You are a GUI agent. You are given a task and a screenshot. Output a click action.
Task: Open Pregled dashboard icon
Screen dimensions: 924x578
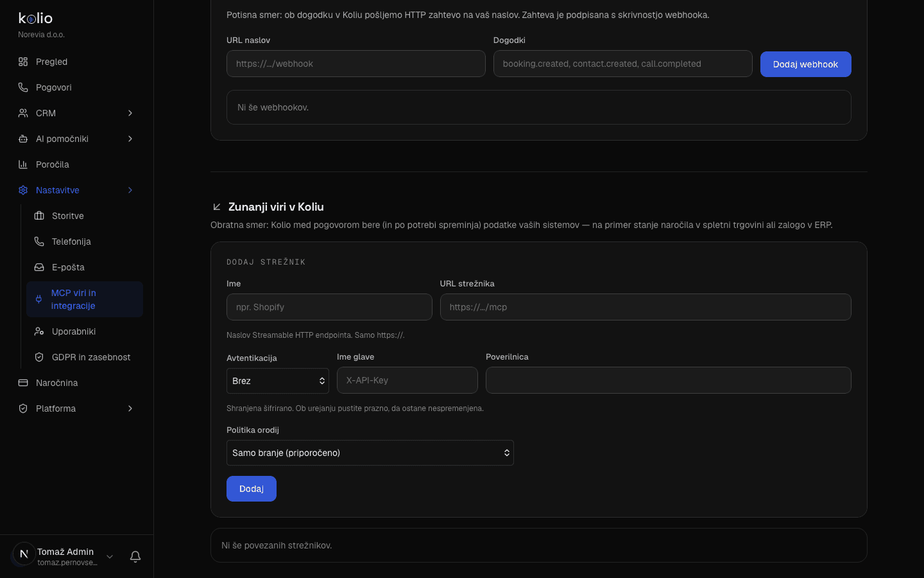pos(23,62)
